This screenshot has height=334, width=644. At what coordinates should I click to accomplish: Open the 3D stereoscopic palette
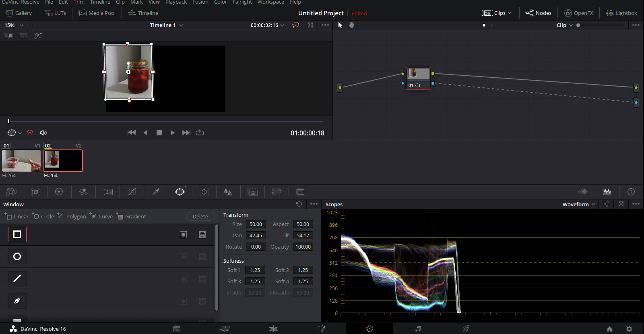pos(301,192)
